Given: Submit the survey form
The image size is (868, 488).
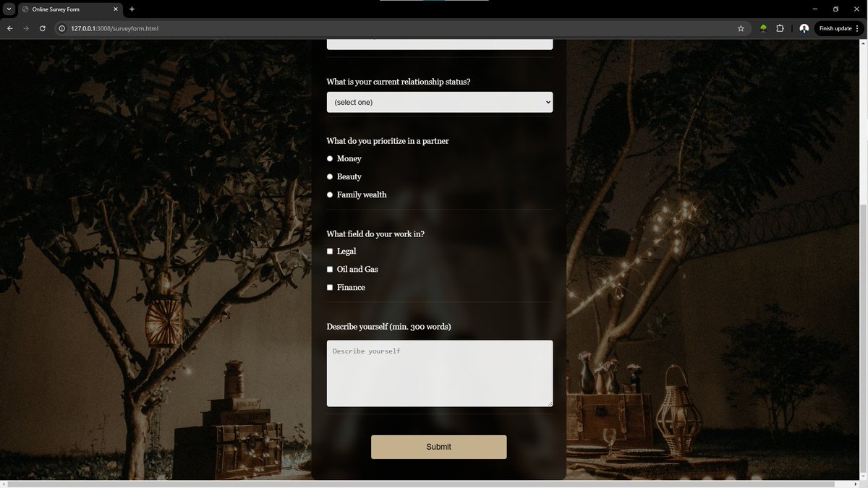Looking at the screenshot, I should coord(438,447).
